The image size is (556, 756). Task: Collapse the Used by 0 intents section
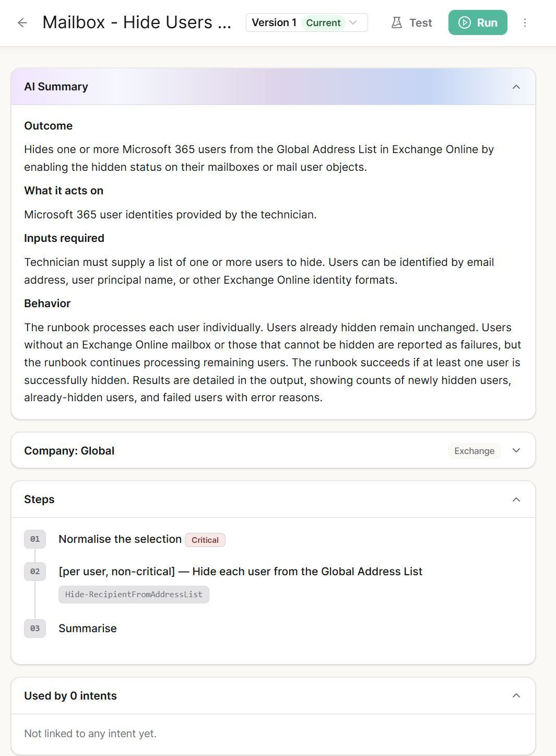[516, 695]
